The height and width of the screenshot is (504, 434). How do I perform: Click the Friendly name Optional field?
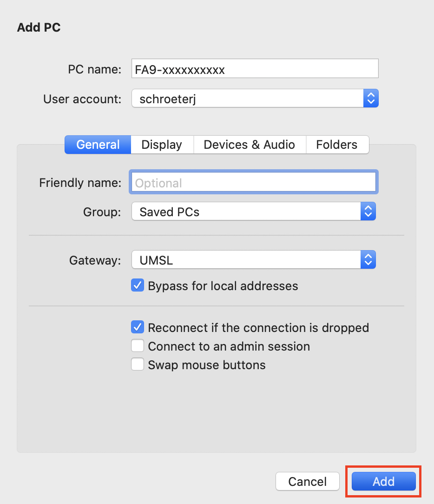253,182
